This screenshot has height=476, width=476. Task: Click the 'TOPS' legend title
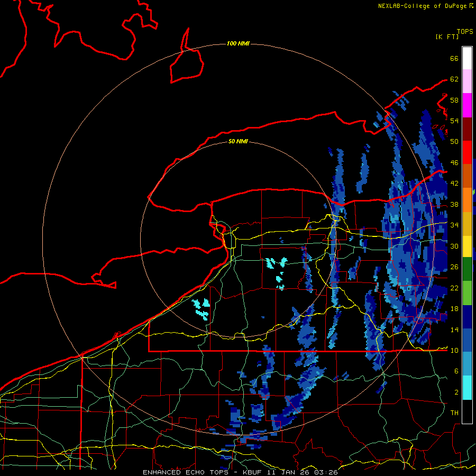pyautogui.click(x=465, y=31)
